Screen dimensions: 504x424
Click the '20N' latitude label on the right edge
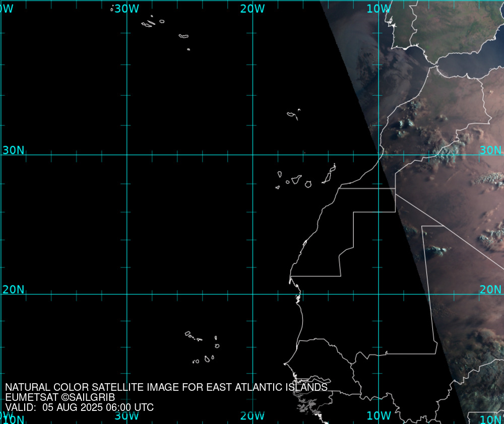pos(490,290)
